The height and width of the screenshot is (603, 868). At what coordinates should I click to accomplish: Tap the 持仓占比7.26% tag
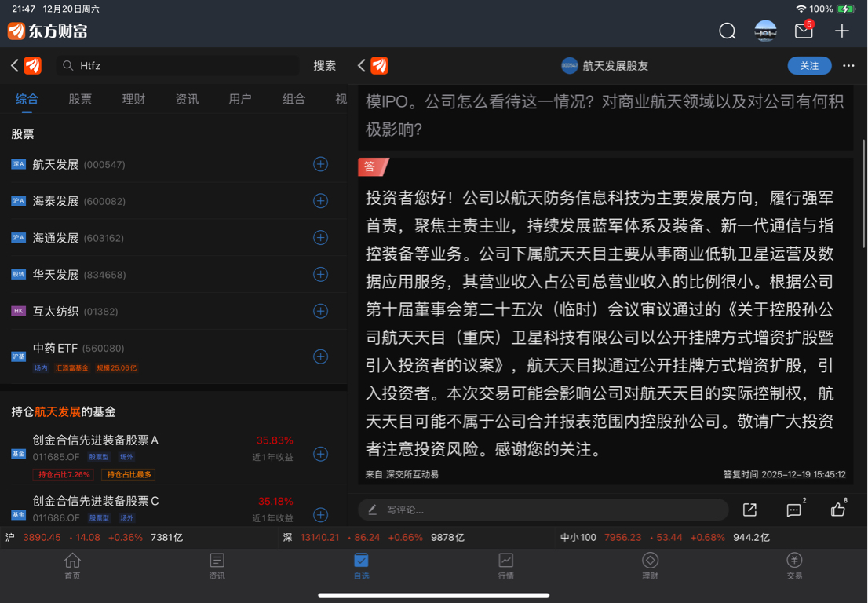pos(64,474)
